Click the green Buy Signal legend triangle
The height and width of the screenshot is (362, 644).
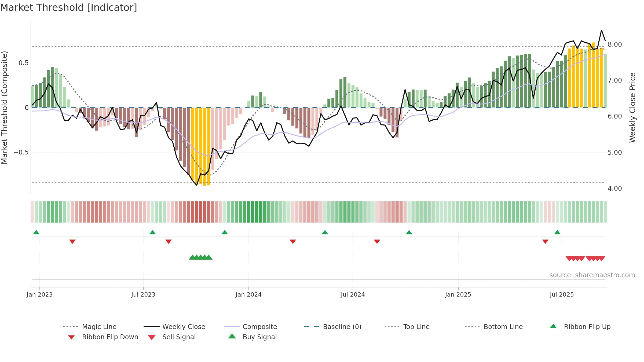[232, 336]
